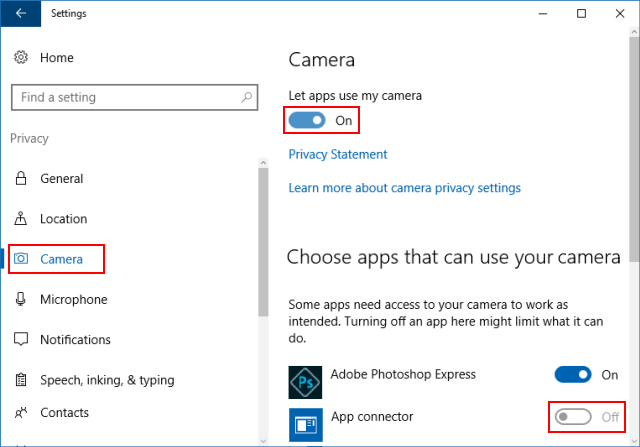640x447 pixels.
Task: Click the Notifications icon in sidebar
Action: pos(21,340)
